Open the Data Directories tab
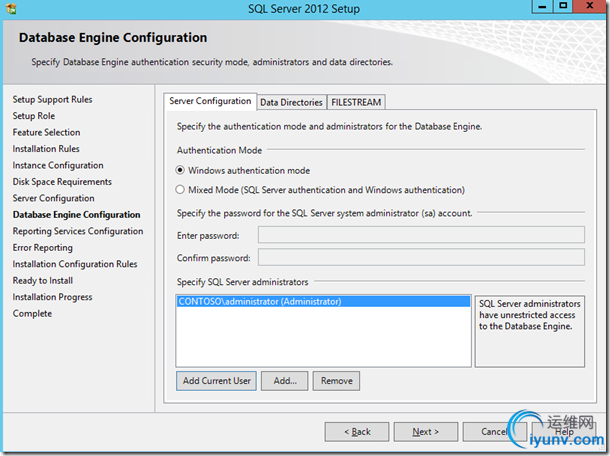610x456 pixels. (x=291, y=102)
